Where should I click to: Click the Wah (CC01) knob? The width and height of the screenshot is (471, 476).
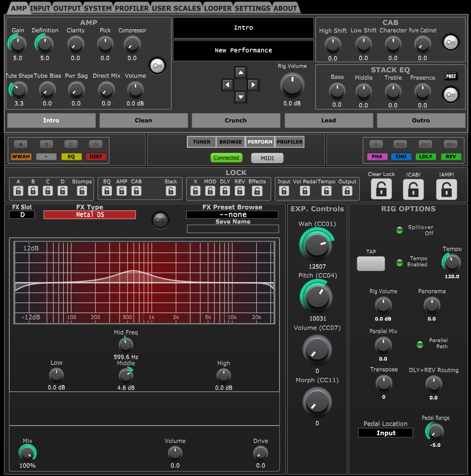point(317,245)
